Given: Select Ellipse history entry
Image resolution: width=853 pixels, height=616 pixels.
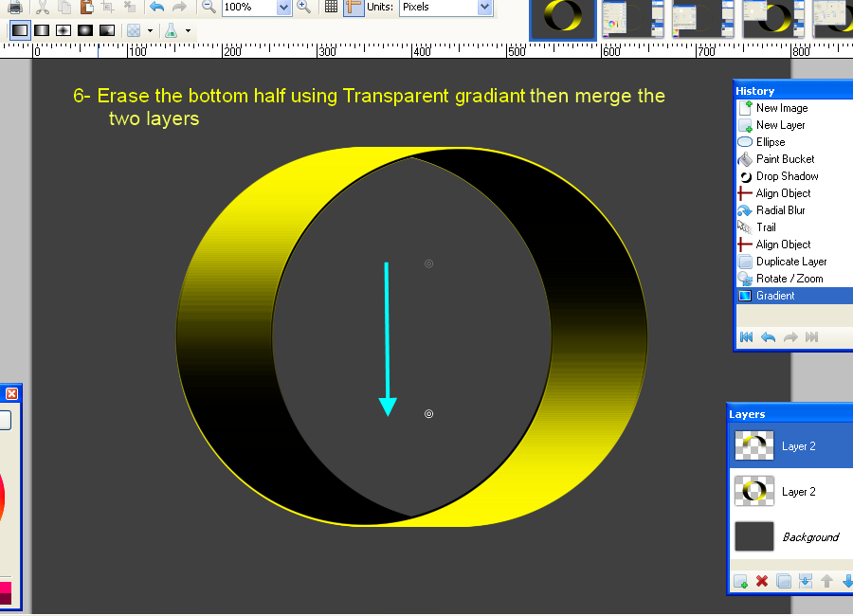Looking at the screenshot, I should pos(794,142).
